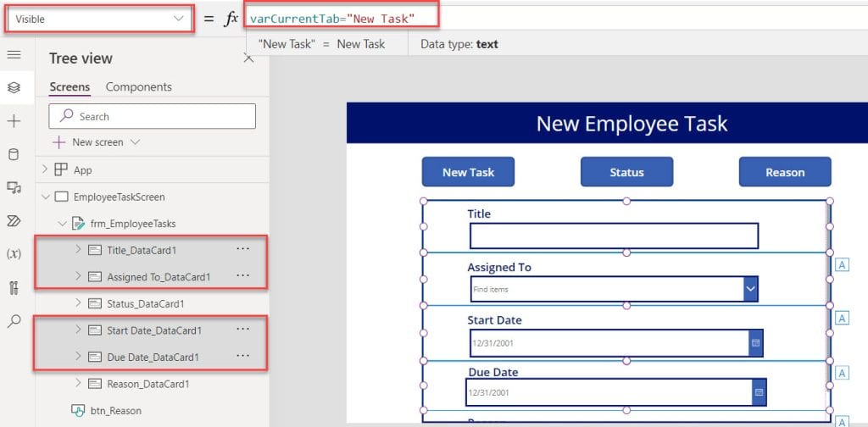The image size is (868, 427).
Task: Collapse the frm_EmployeeTasks node
Action: click(x=61, y=224)
